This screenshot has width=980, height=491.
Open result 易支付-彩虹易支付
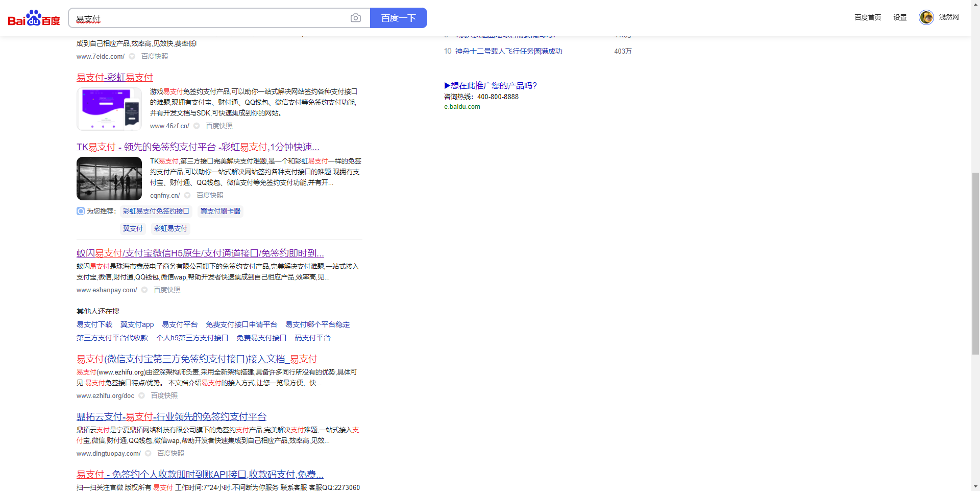[115, 77]
